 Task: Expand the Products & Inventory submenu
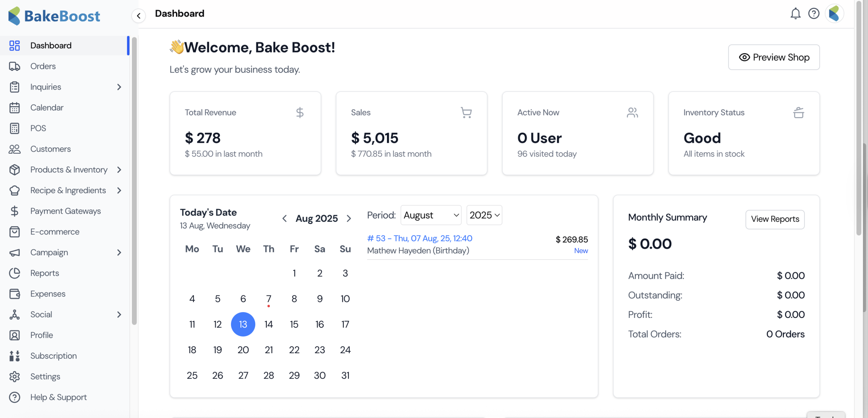pyautogui.click(x=119, y=170)
